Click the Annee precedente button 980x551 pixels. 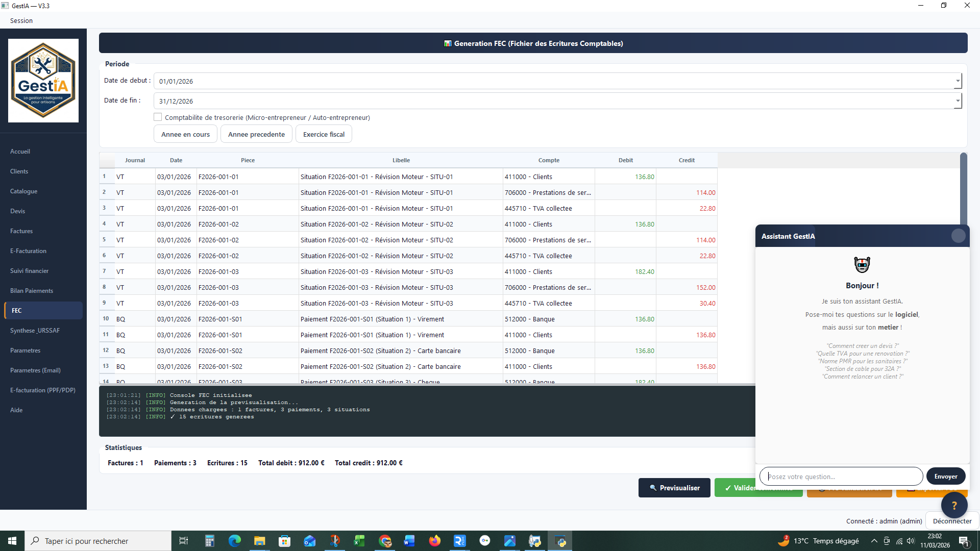[x=256, y=134]
